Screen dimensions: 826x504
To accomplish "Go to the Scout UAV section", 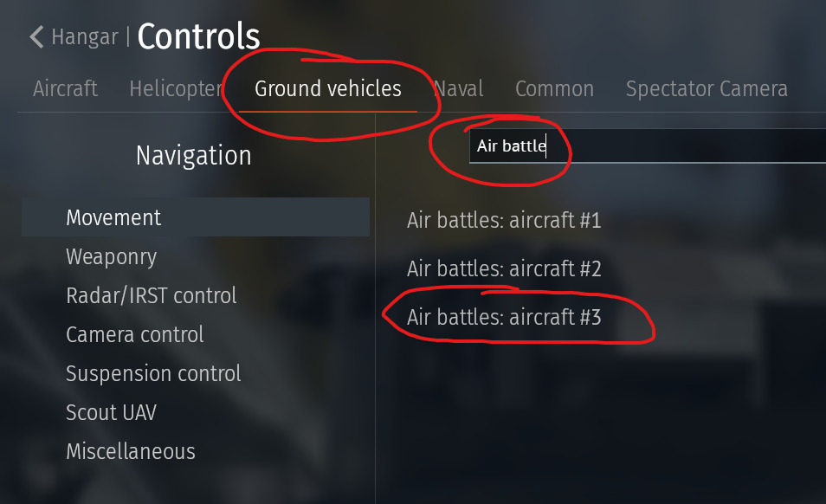I will pos(111,412).
